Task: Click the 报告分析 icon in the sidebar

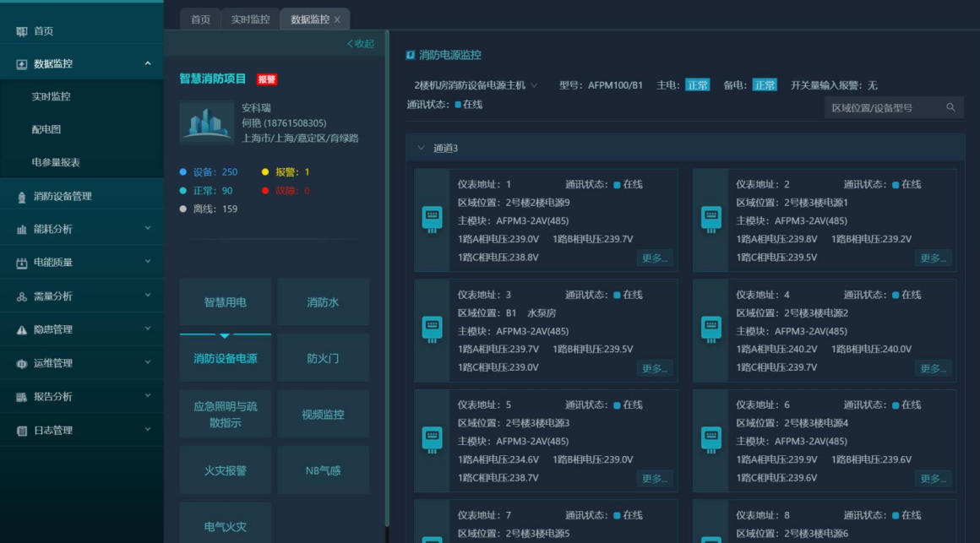Action: [x=22, y=397]
